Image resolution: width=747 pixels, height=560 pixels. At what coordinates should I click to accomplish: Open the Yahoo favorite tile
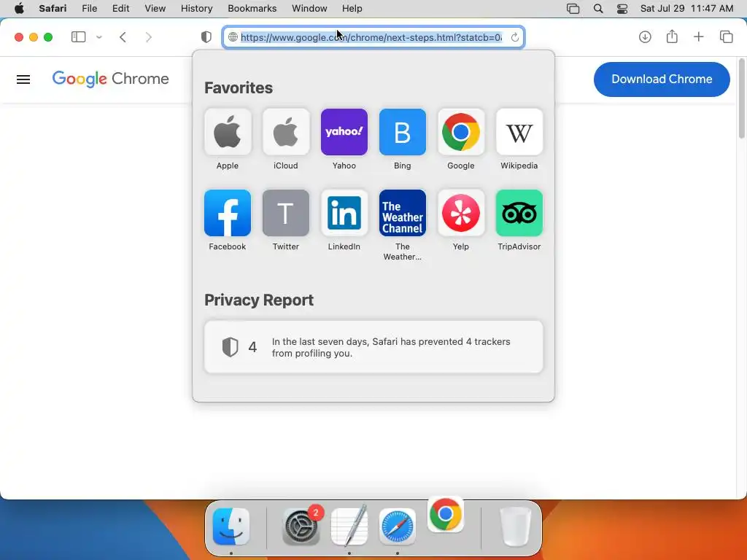(344, 132)
